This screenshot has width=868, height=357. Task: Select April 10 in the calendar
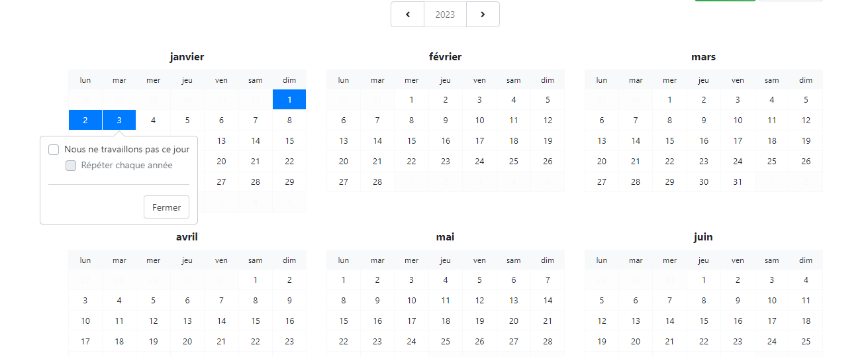tap(85, 321)
